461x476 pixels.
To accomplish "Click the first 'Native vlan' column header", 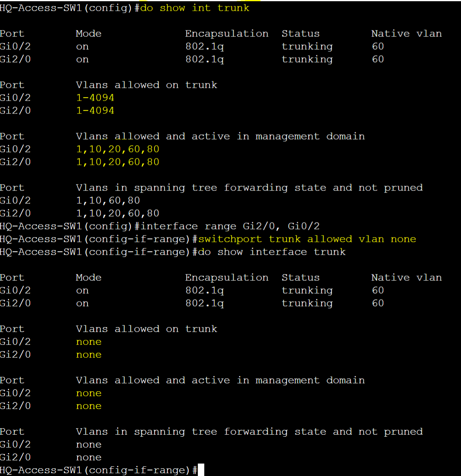I will 406,33.
